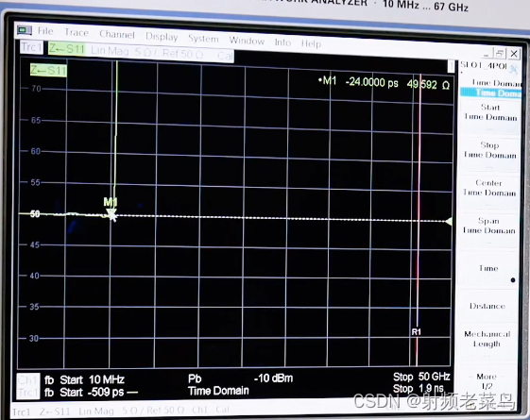This screenshot has height=420, width=530.
Task: Open the Channel menu
Action: [117, 34]
